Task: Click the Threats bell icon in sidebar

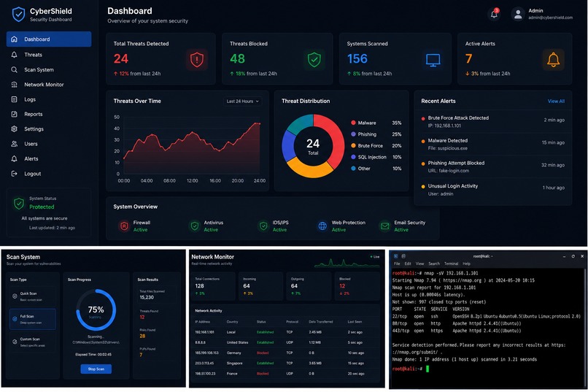Action: [x=15, y=55]
